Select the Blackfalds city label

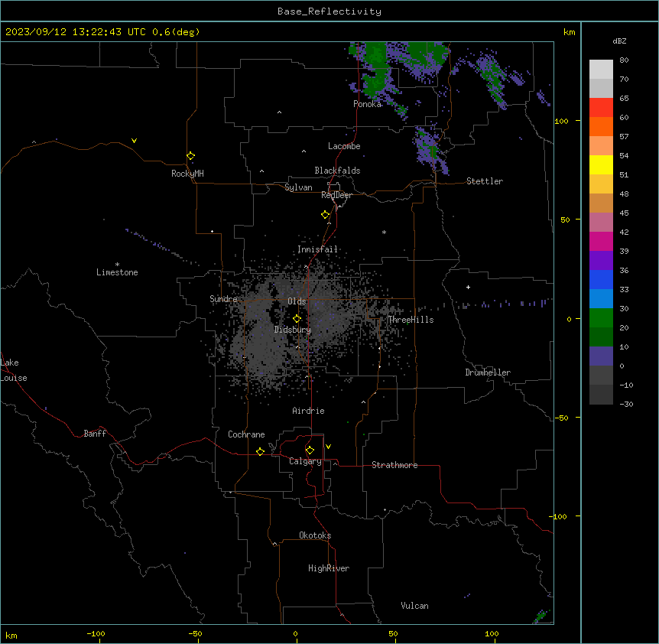(x=337, y=171)
